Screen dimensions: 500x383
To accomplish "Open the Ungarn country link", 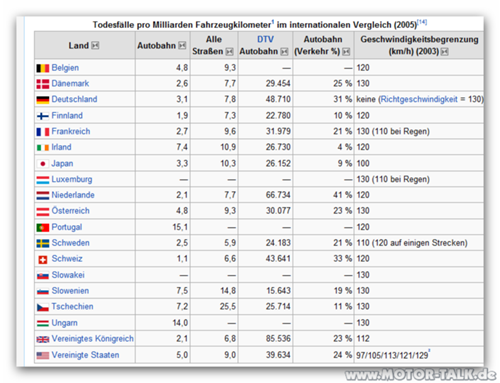I will coord(65,323).
